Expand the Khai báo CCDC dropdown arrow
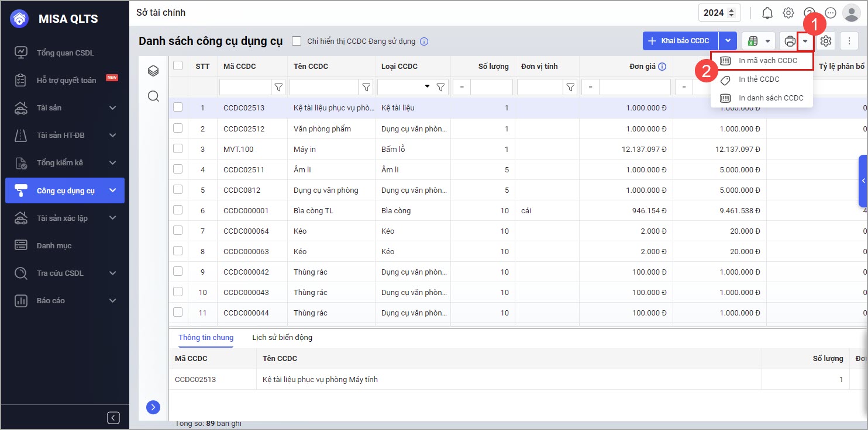 click(x=728, y=41)
